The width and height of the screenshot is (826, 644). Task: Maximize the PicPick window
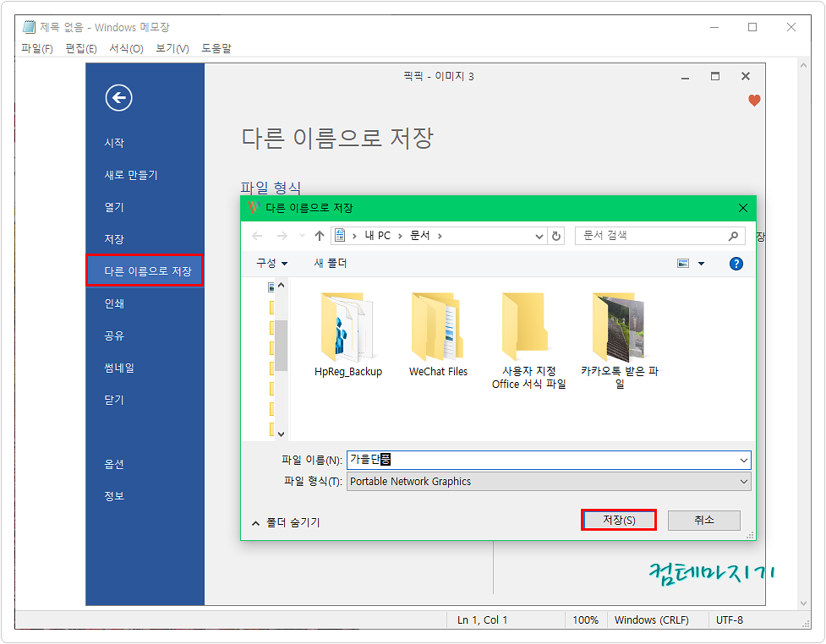coord(715,76)
